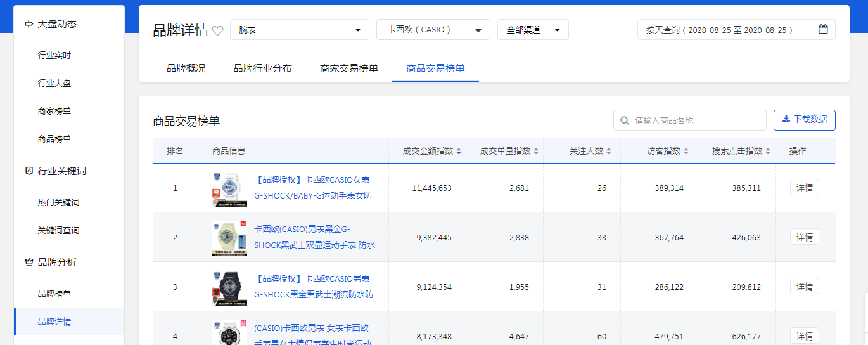Open 关键词查询 in the sidebar

tap(59, 230)
